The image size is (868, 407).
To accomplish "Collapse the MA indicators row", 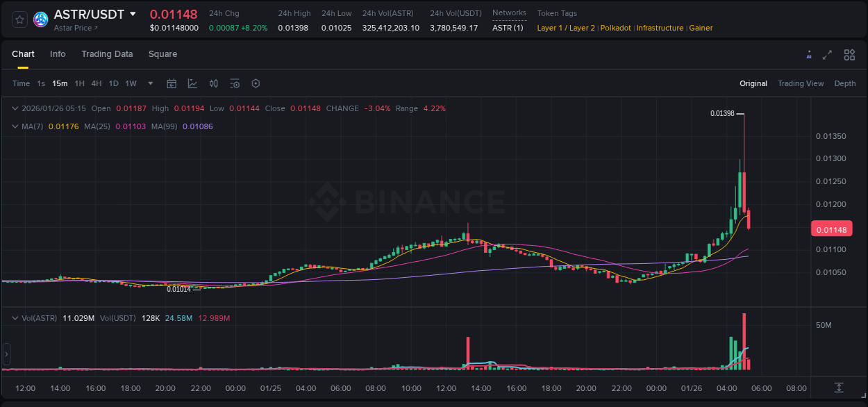I will [x=15, y=126].
